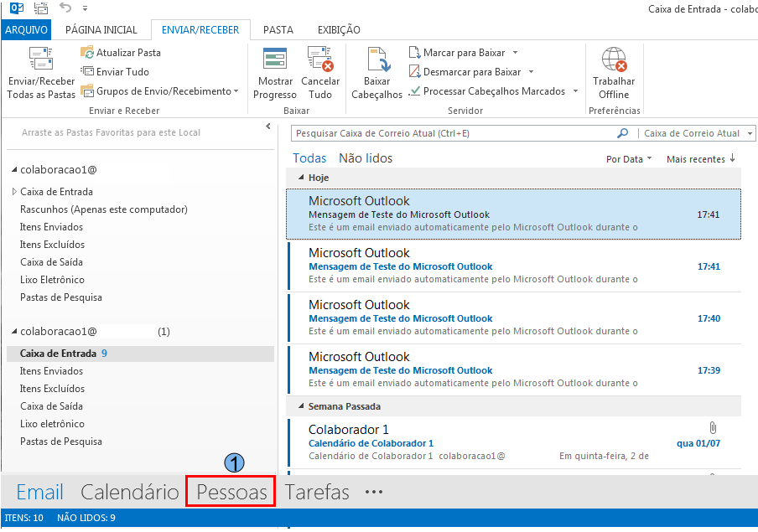Click the navigation options ellipsis

pyautogui.click(x=374, y=493)
